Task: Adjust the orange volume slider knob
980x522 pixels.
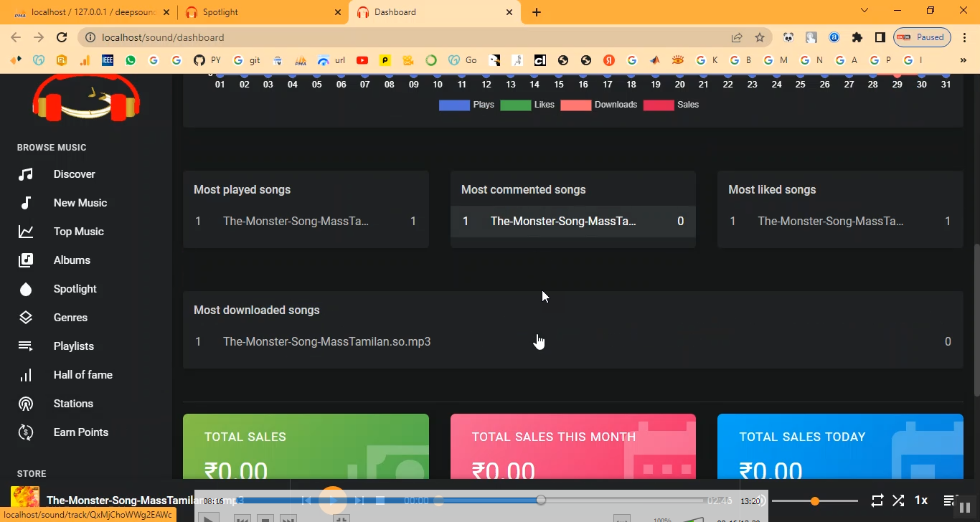Action: (815, 501)
